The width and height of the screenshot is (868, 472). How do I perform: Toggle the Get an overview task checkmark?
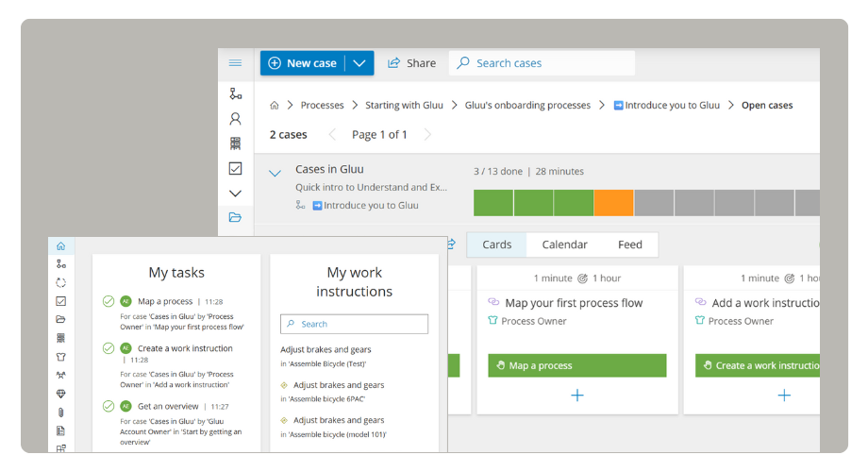point(108,406)
